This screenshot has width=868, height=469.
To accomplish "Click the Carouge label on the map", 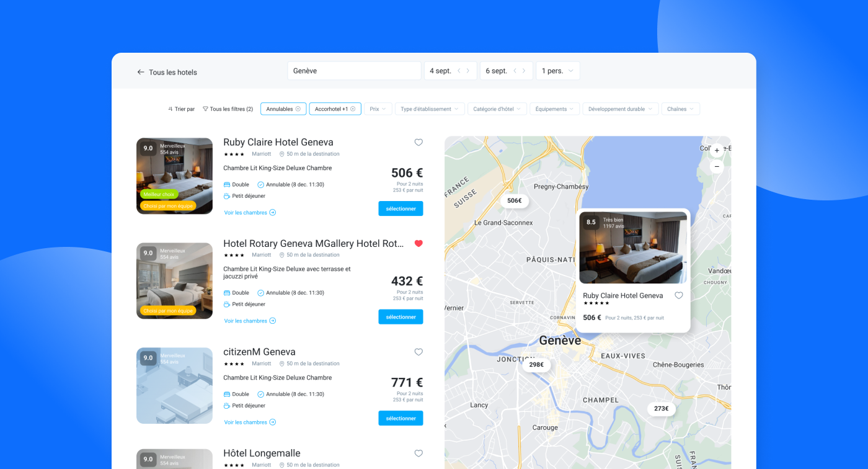I will point(545,427).
